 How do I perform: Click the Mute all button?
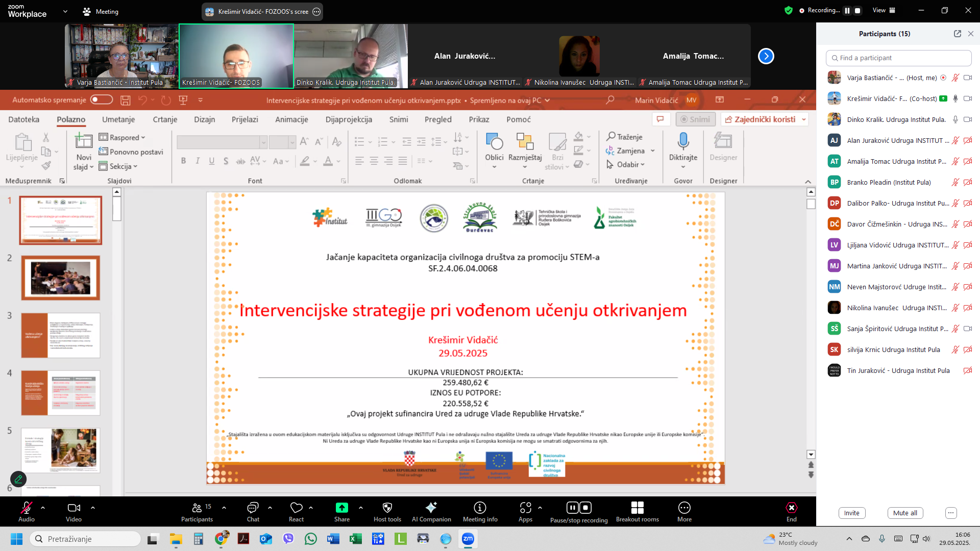[x=904, y=513]
